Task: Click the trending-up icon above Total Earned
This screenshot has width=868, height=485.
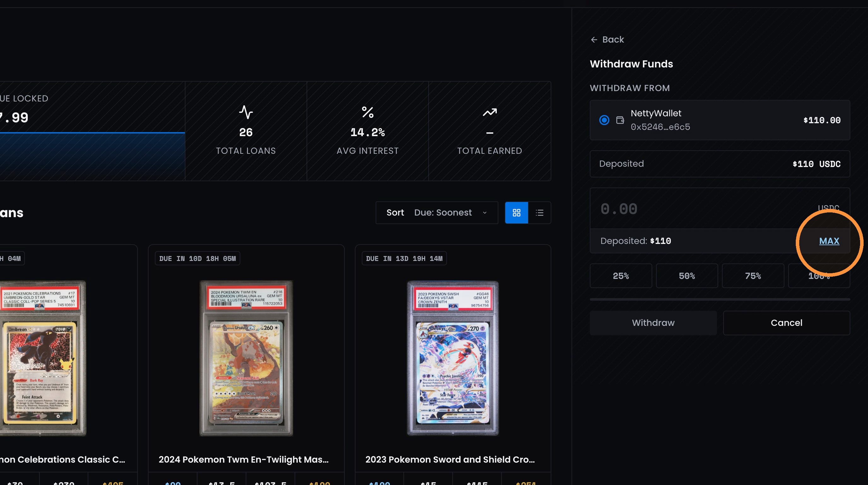Action: (x=490, y=112)
